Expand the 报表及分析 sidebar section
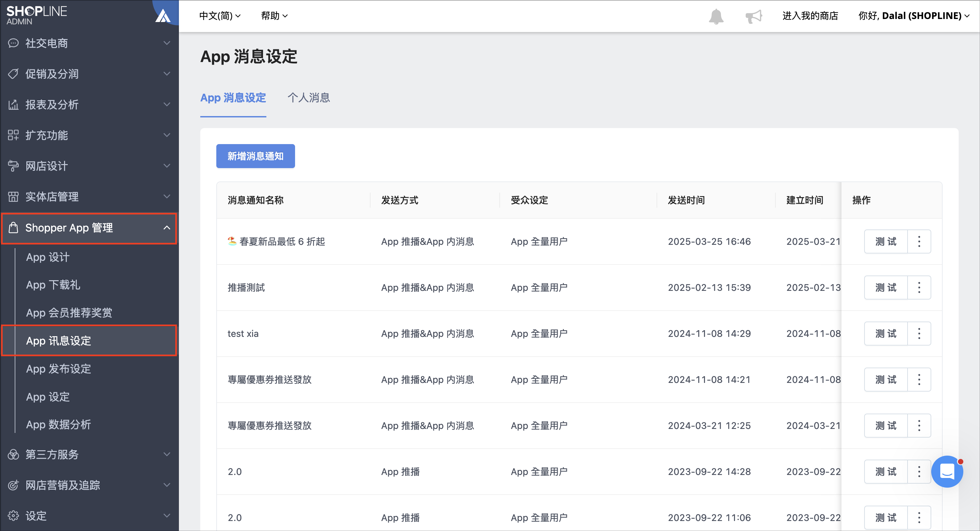Image resolution: width=980 pixels, height=531 pixels. coord(166,104)
